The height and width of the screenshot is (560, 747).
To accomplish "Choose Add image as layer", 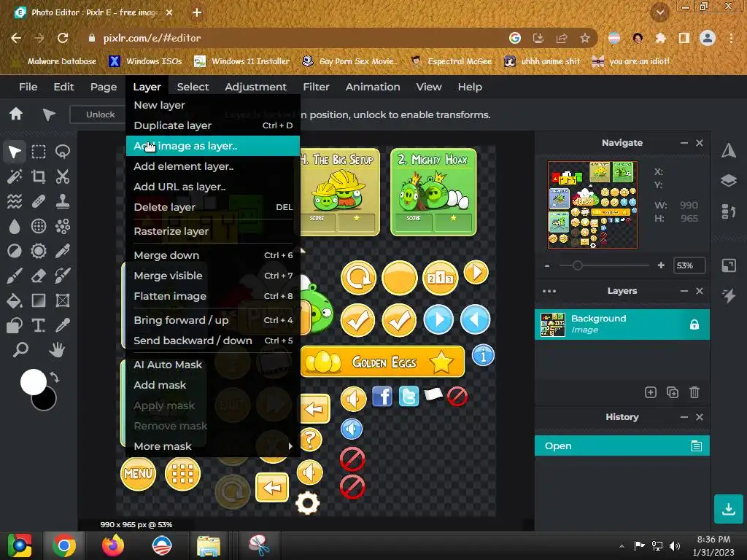I will click(212, 146).
